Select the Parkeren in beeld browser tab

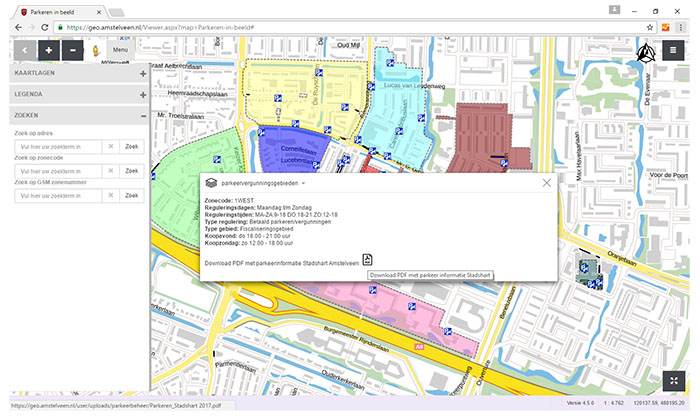[58, 12]
